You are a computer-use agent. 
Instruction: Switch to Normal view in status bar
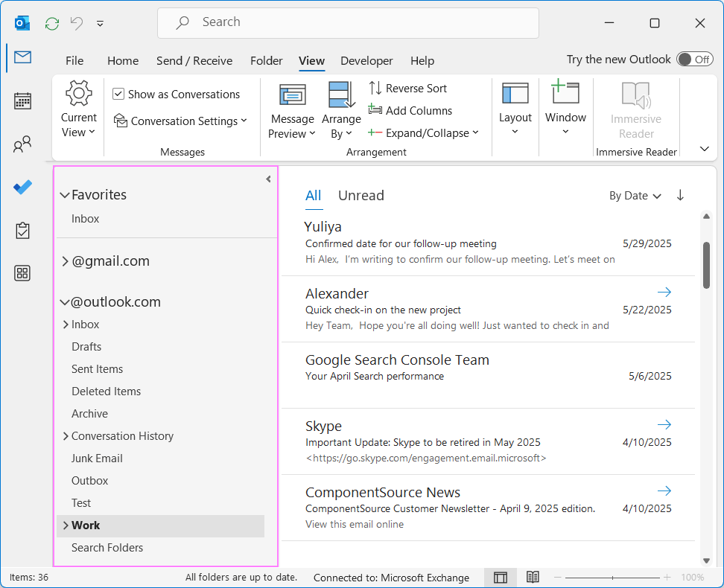501,578
